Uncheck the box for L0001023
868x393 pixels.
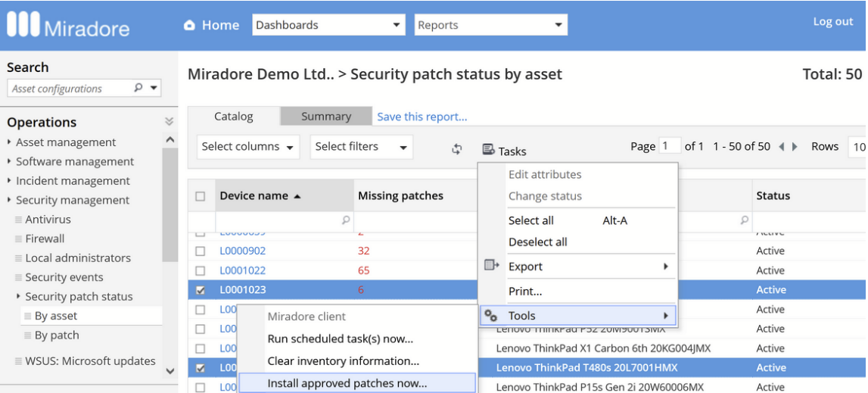point(201,290)
